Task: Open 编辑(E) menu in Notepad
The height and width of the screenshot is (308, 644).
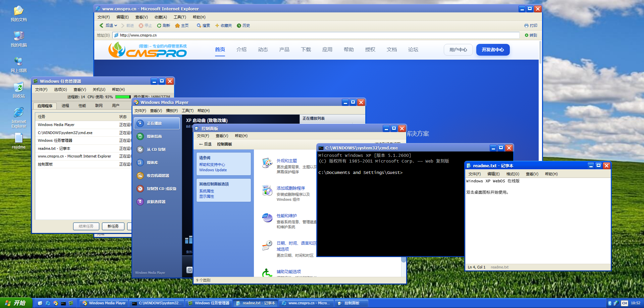Action: click(x=493, y=174)
